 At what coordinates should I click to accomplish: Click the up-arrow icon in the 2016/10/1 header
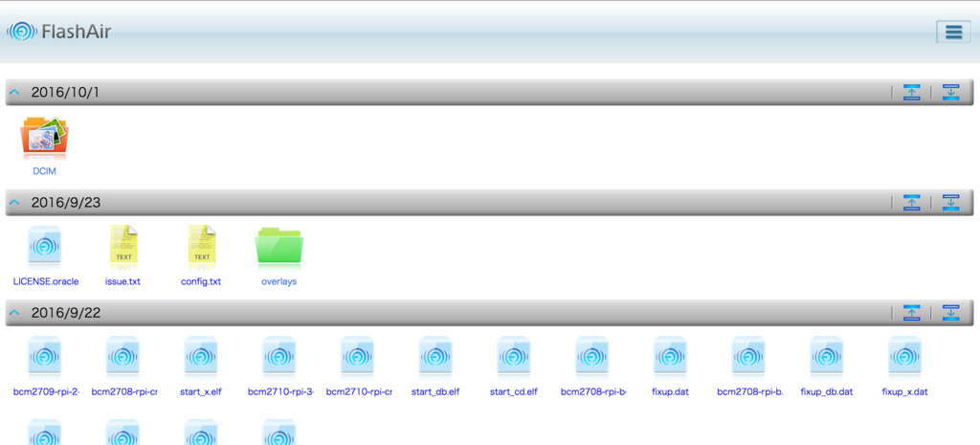[x=912, y=93]
